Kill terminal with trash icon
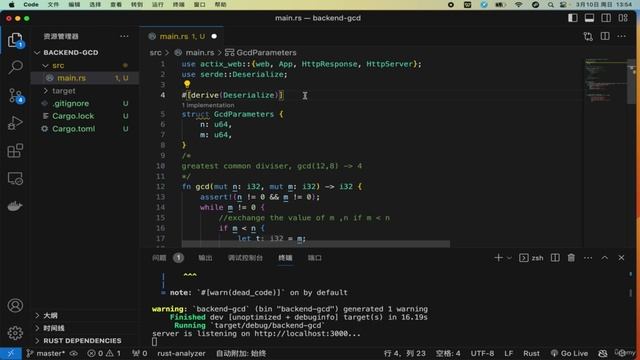 pos(571,258)
